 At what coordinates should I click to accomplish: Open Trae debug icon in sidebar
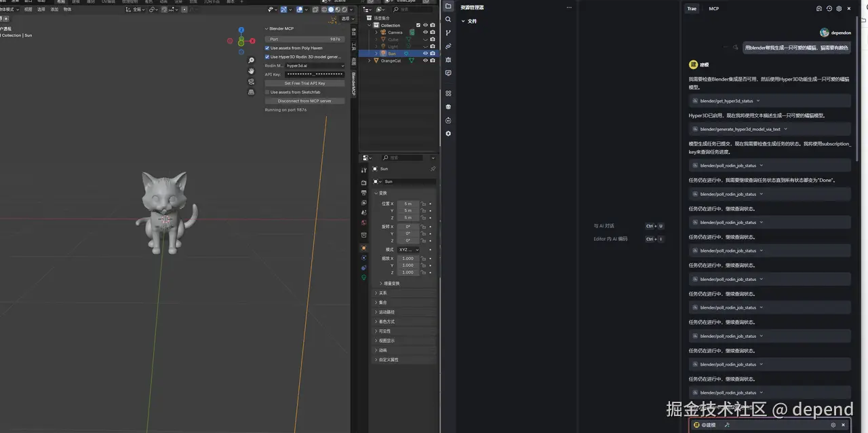(x=448, y=59)
